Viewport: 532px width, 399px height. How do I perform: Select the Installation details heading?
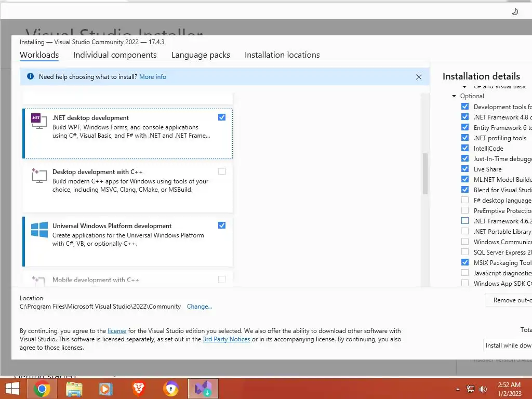(x=481, y=76)
